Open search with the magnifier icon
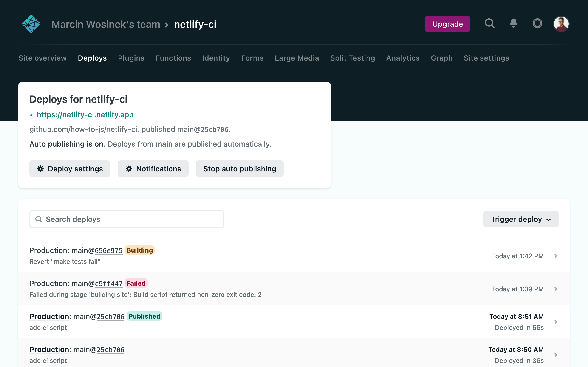 489,23
